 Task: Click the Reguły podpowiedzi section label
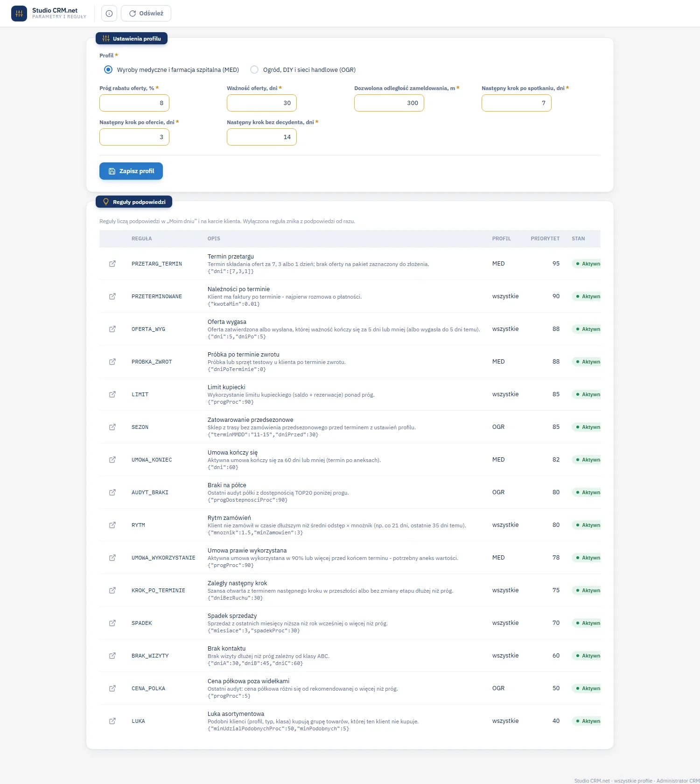pyautogui.click(x=134, y=202)
